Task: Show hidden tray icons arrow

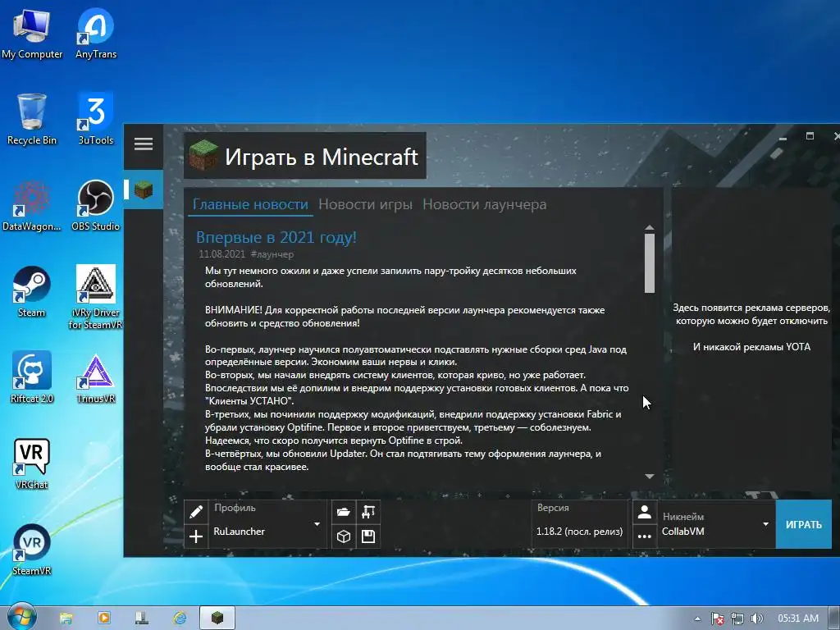Action: click(x=697, y=619)
